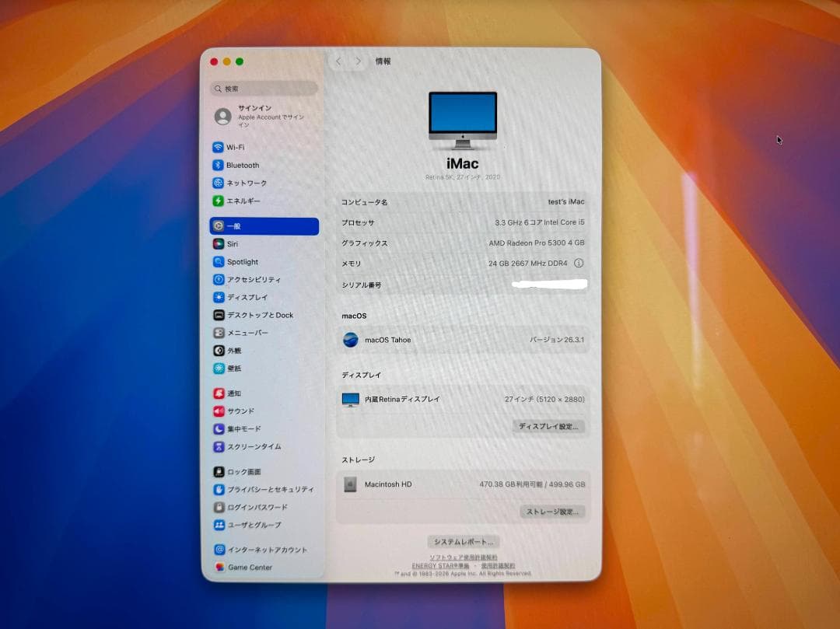Click 27インチ (5120 × 2880) text
The width and height of the screenshot is (840, 629).
[544, 400]
